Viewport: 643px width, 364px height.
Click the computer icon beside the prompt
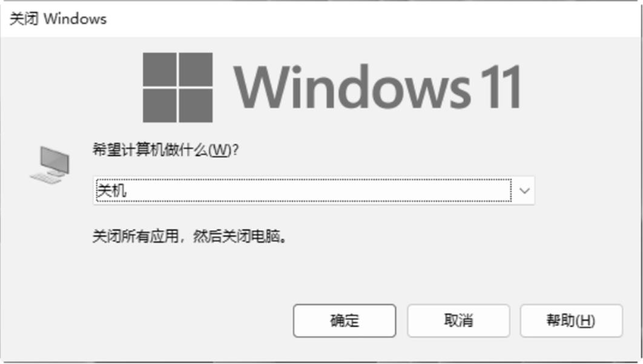(50, 164)
